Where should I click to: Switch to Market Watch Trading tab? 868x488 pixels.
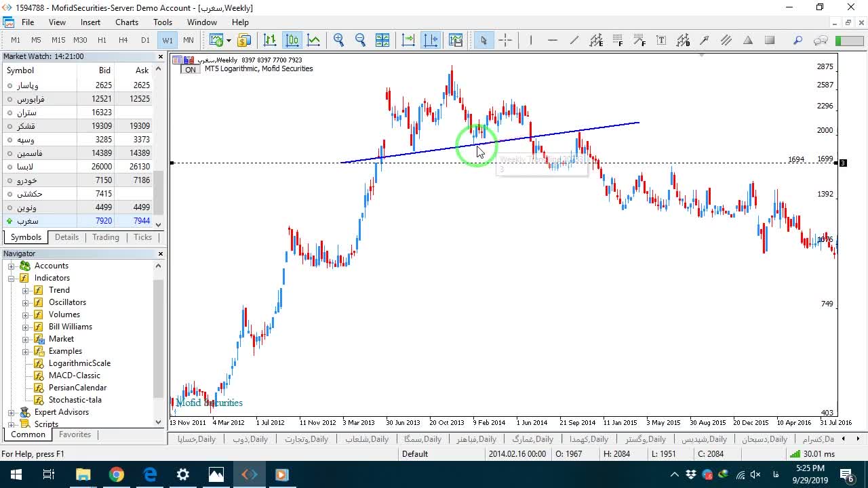tap(106, 237)
